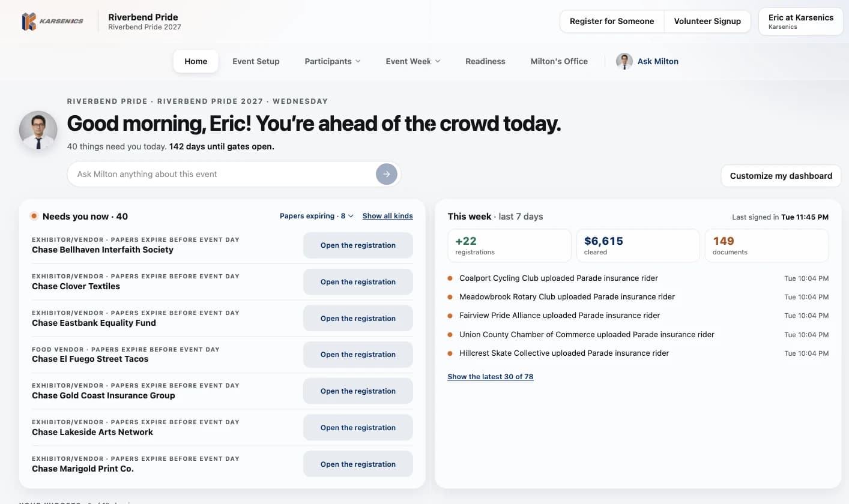849x504 pixels.
Task: Go to the Home tab
Action: tap(196, 61)
